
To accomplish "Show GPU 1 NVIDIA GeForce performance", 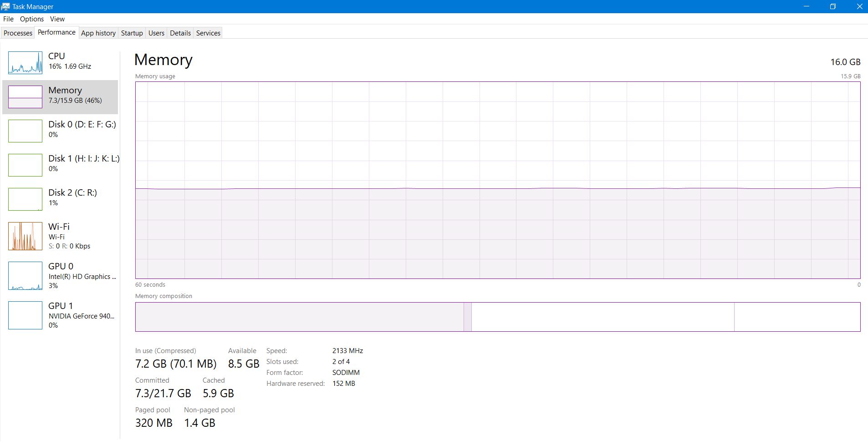I will (x=60, y=315).
